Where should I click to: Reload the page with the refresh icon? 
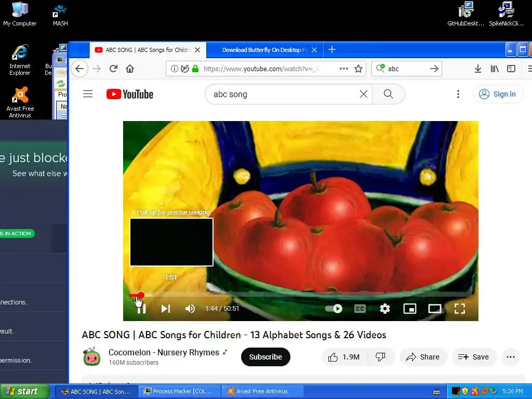(113, 69)
